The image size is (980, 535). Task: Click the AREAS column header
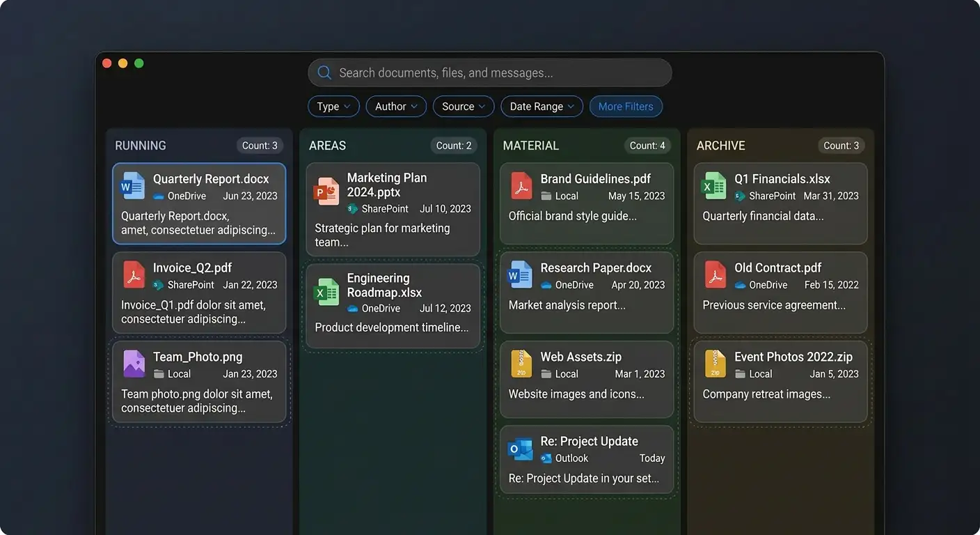[x=327, y=146]
